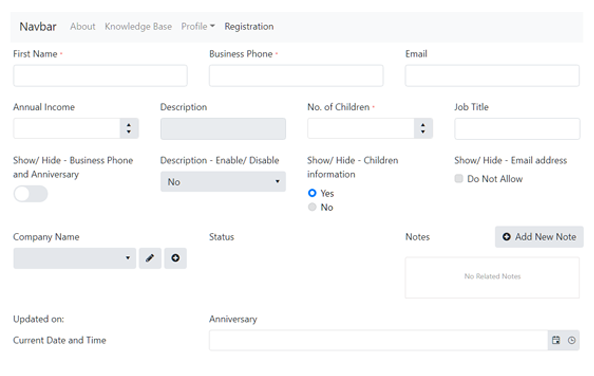Click the Registration link in navbar
This screenshot has height=376, width=594.
coord(249,27)
